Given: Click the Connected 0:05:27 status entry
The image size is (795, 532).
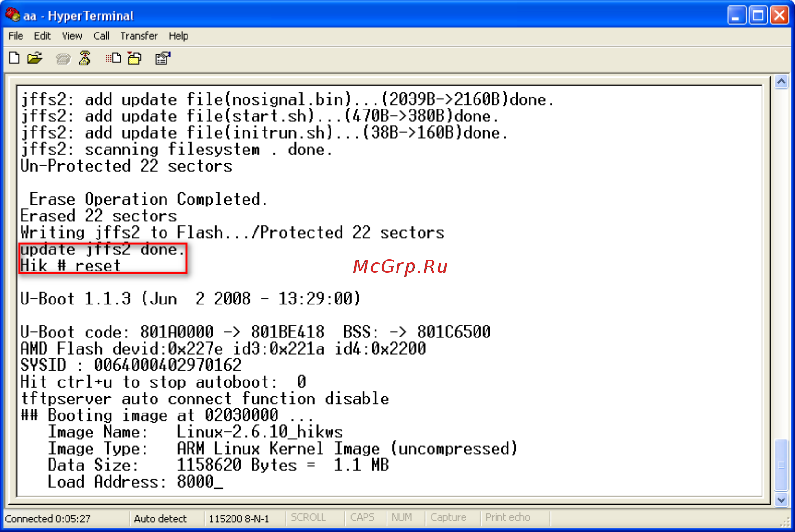Looking at the screenshot, I should click(x=48, y=519).
